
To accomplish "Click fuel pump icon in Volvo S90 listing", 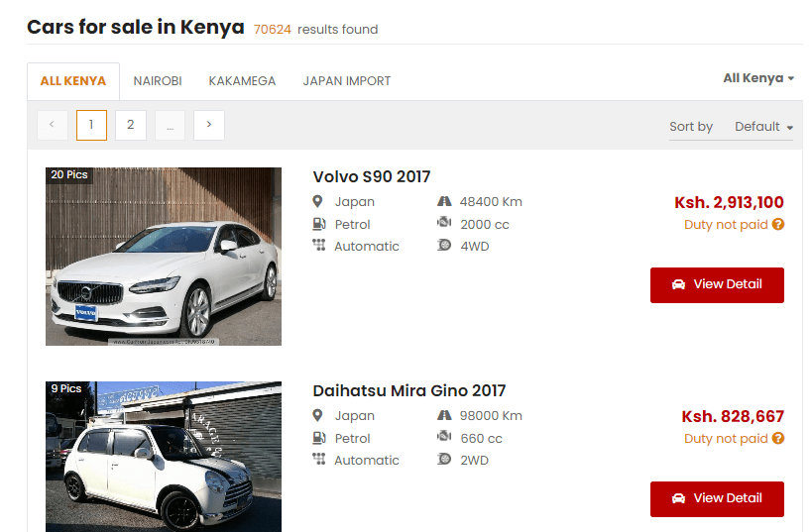I will point(319,224).
